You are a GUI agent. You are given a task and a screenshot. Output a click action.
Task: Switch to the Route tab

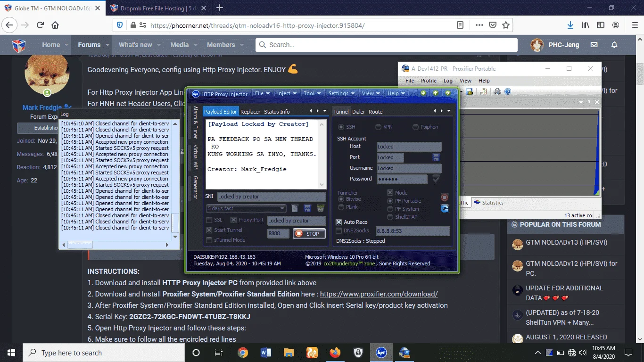[x=376, y=112]
